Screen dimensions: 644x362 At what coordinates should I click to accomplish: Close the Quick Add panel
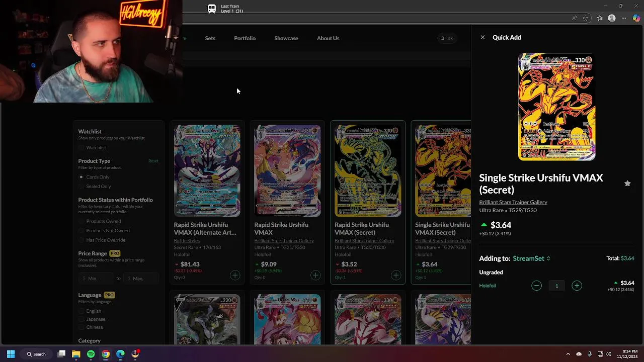coord(482,37)
